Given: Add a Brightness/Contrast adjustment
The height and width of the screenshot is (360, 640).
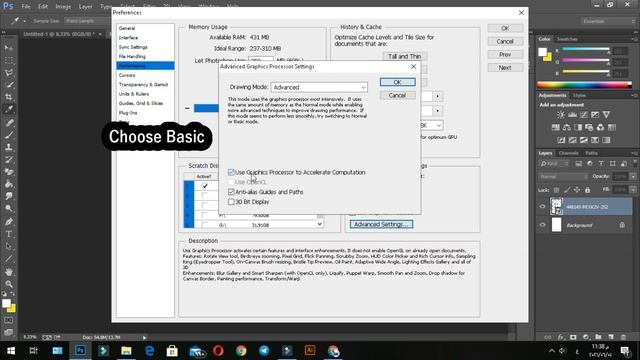Looking at the screenshot, I should pos(561,115).
